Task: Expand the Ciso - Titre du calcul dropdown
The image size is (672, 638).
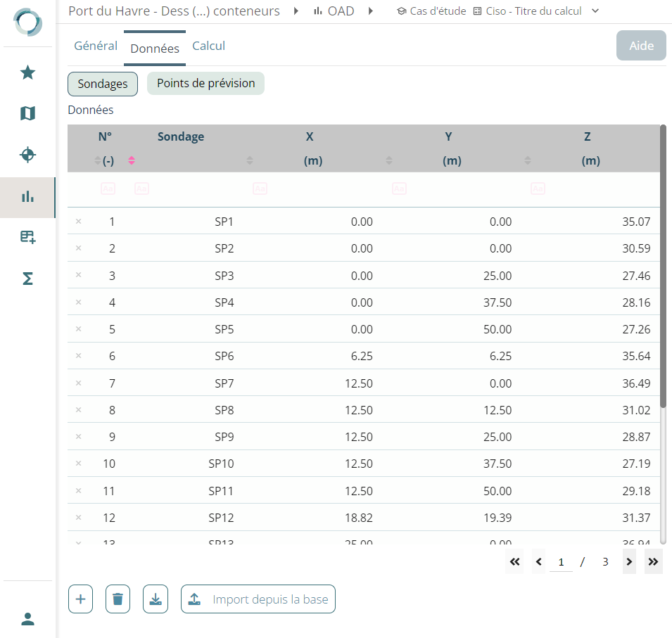Action: [595, 11]
